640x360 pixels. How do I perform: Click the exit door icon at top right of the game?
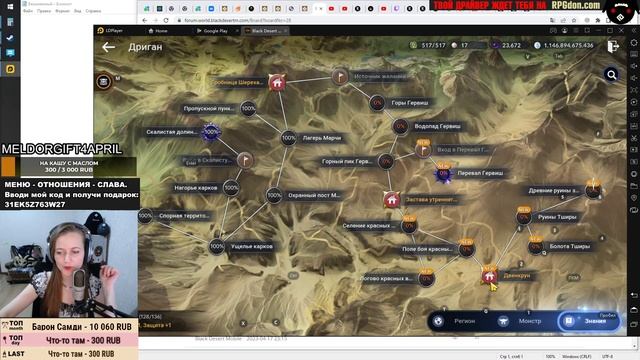[613, 46]
